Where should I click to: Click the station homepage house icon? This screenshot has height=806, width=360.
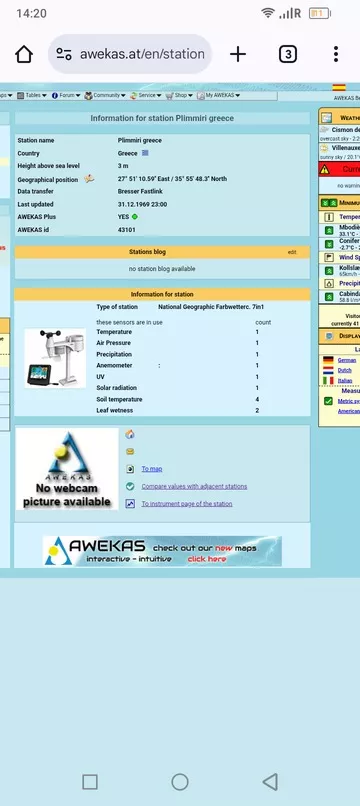pyautogui.click(x=130, y=434)
